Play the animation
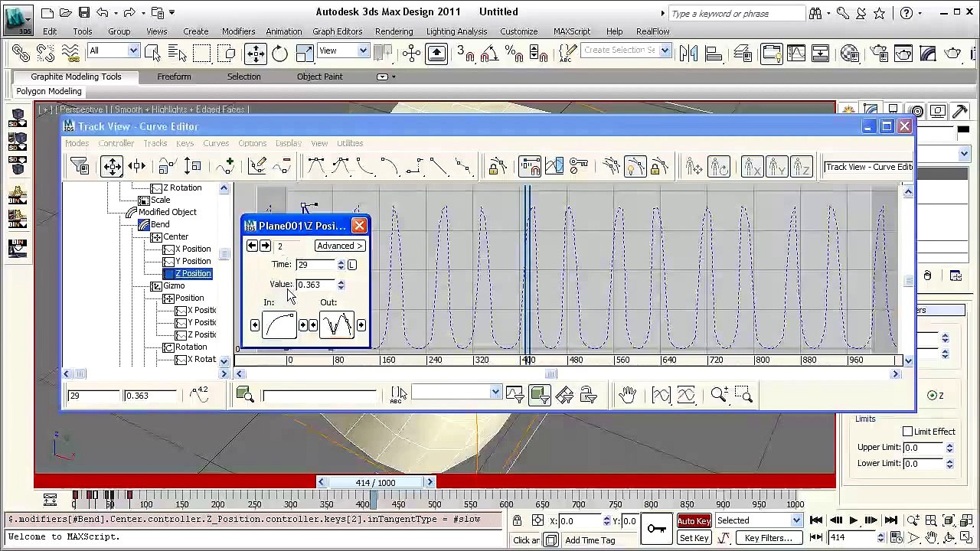 click(853, 520)
